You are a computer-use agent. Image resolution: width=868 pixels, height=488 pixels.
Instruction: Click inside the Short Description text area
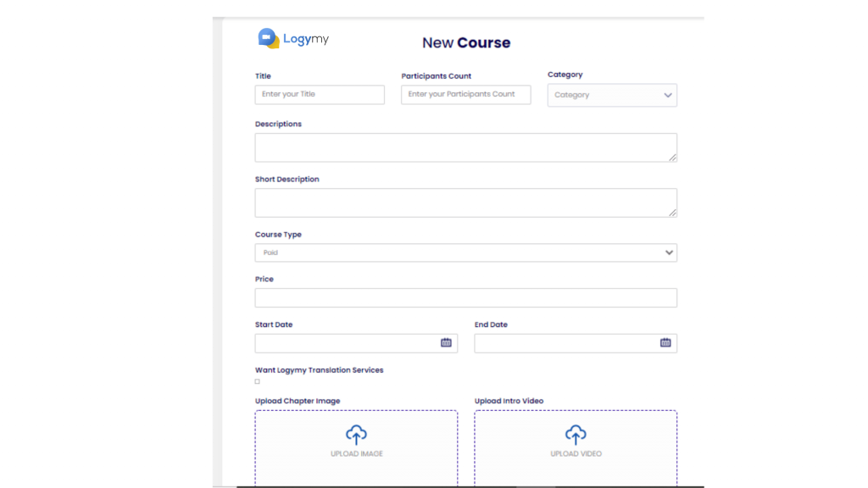tap(466, 202)
